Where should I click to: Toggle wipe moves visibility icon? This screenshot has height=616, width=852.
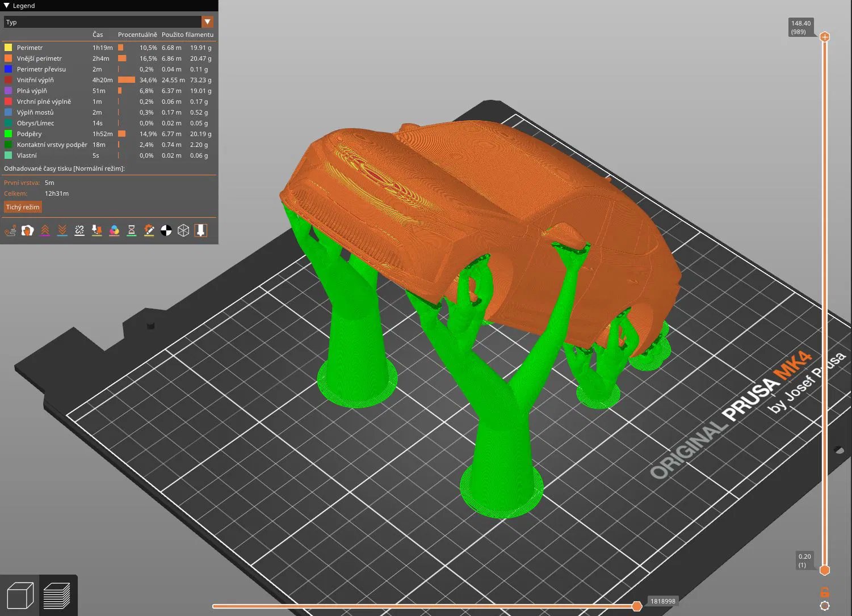[x=28, y=230]
